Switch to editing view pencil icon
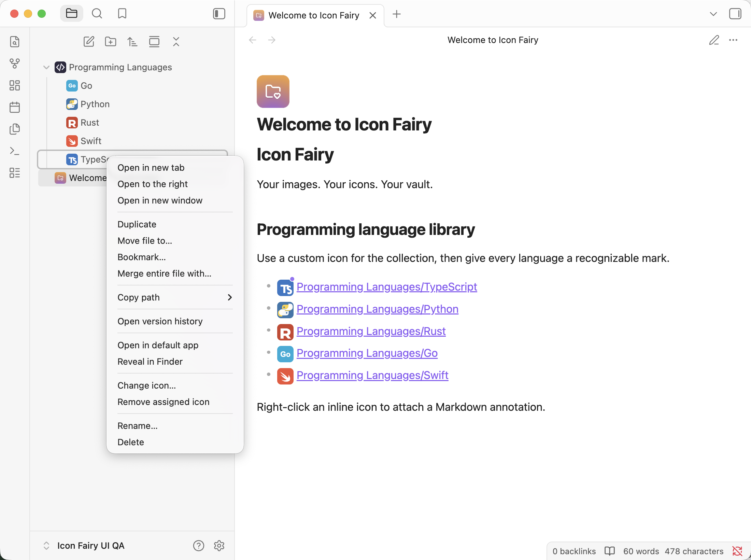 tap(714, 40)
